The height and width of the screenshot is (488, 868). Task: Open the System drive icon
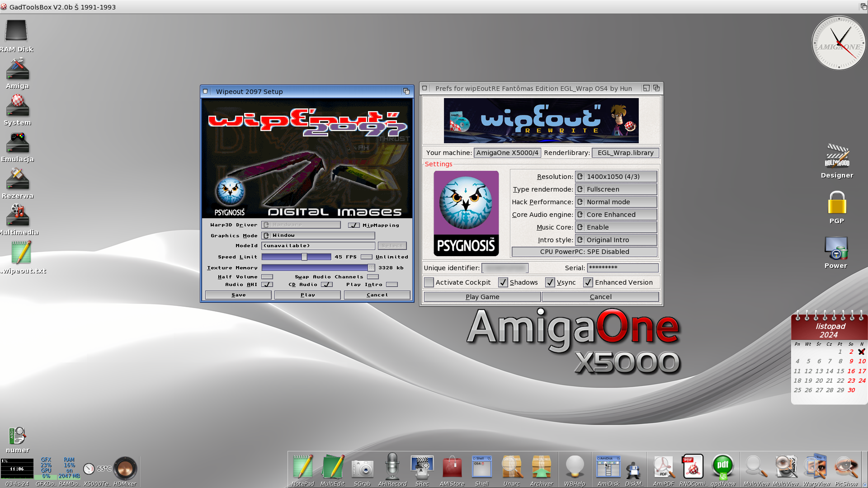pos(17,105)
